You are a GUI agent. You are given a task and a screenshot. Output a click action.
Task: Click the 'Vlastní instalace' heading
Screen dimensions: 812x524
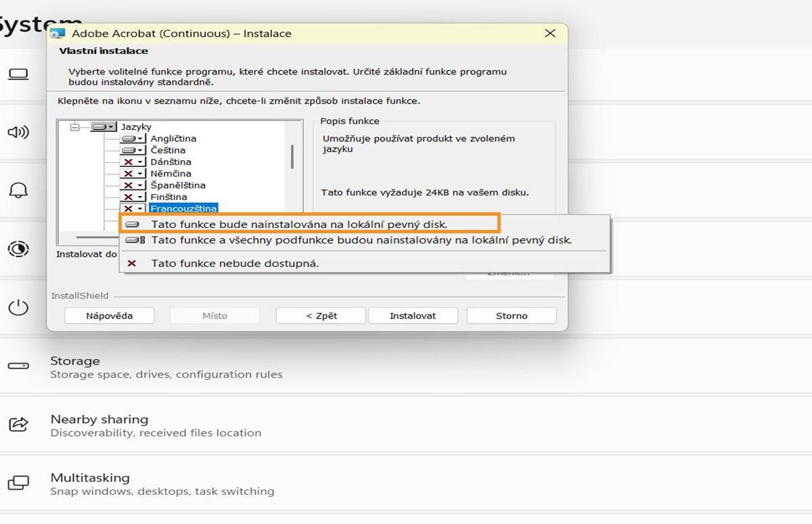tap(104, 51)
